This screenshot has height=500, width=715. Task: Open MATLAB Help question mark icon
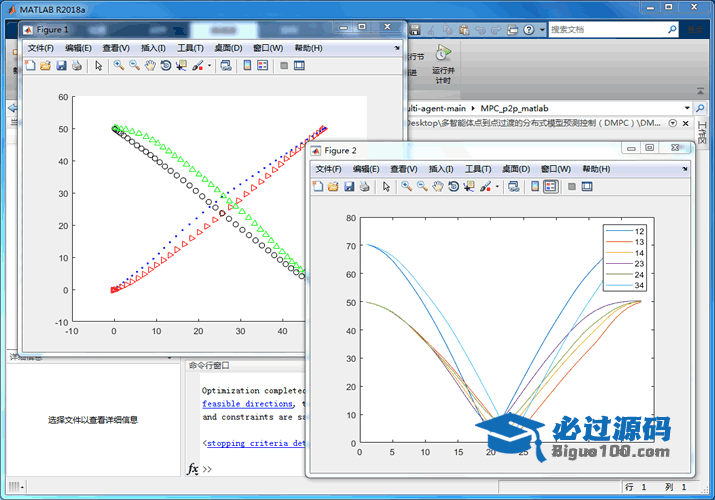[x=528, y=30]
